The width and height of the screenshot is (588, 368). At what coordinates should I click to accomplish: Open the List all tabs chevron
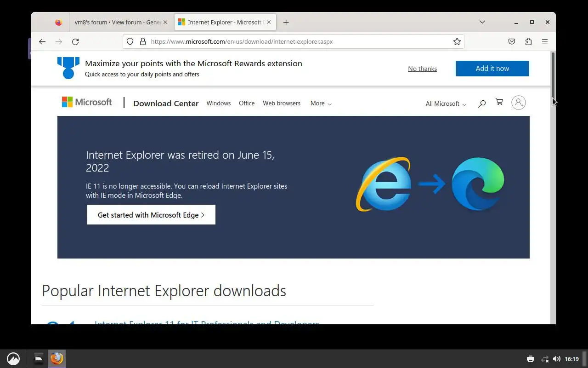coord(482,22)
